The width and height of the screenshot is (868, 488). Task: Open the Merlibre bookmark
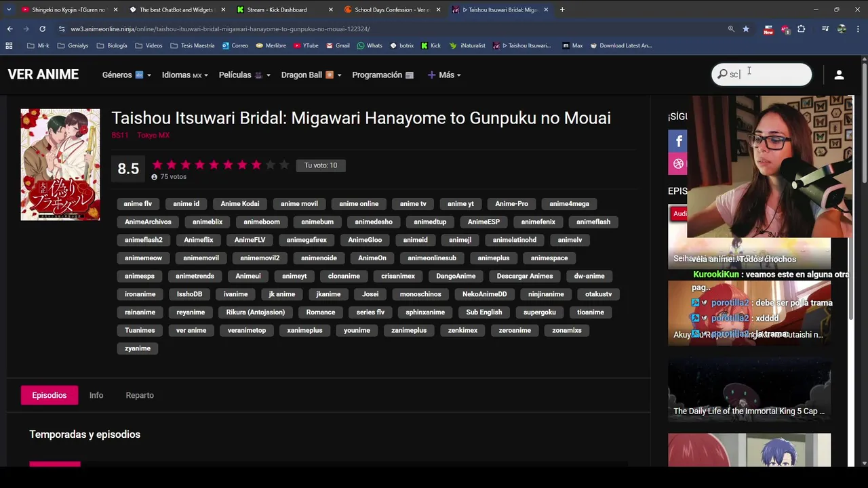pos(271,45)
